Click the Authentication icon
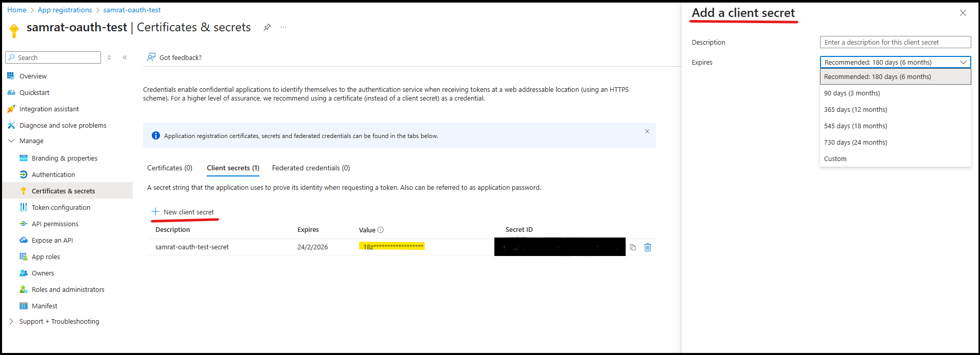Viewport: 980px width, 355px height. [x=24, y=174]
